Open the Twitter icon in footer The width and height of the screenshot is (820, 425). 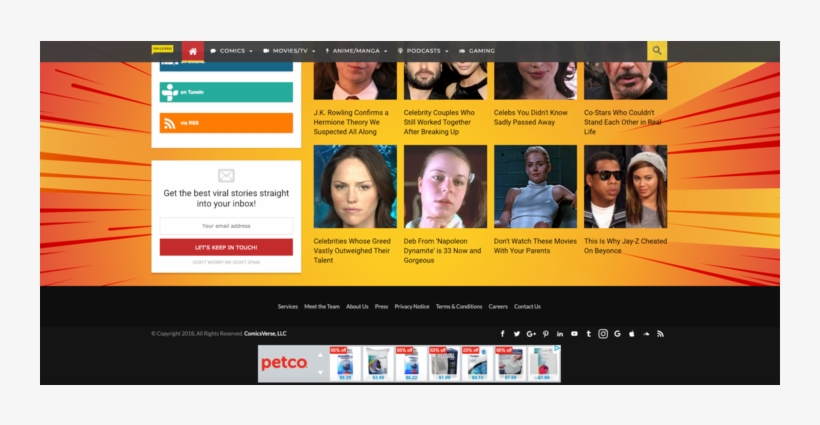pos(517,334)
